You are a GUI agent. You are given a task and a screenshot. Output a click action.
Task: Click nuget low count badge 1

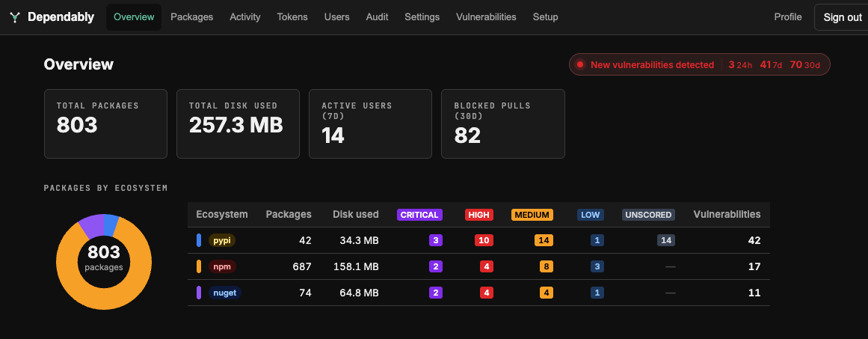[x=597, y=293]
